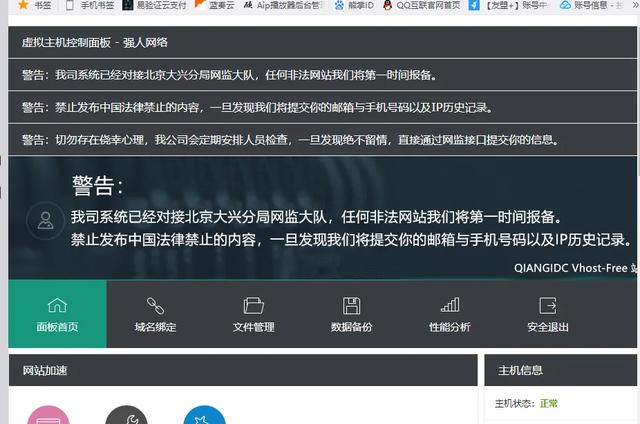Open the 【友盟+】账号中 bookmark
The width and height of the screenshot is (640, 424).
pyautogui.click(x=508, y=5)
